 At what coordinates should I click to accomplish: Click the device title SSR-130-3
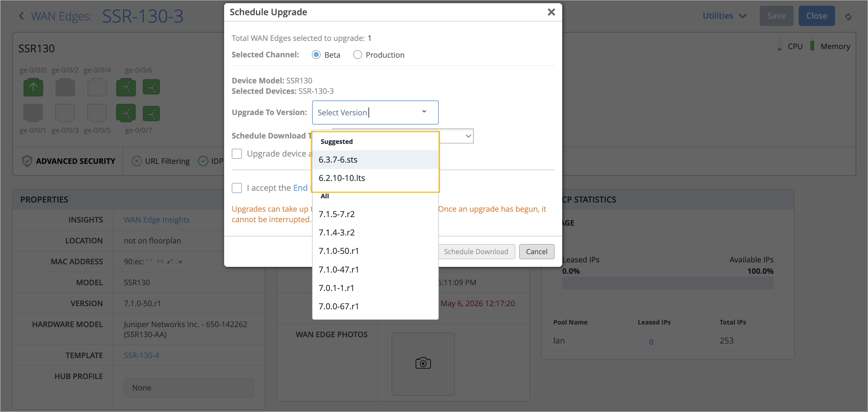[x=143, y=16]
